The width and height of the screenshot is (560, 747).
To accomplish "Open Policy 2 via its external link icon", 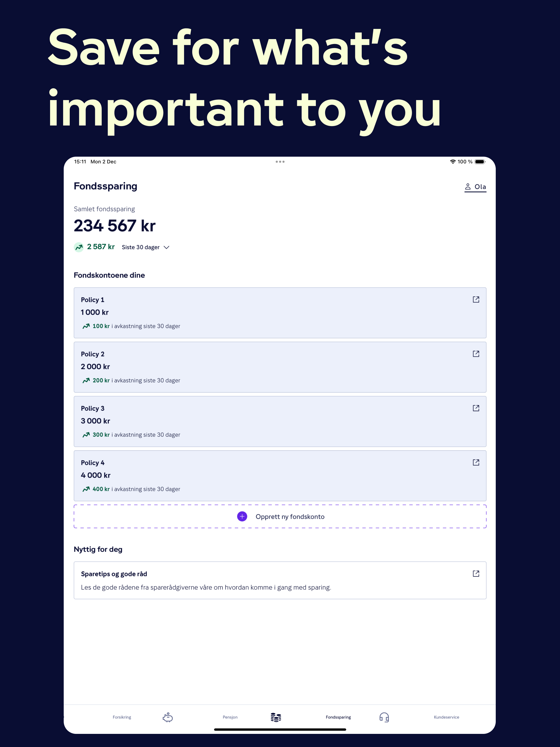I will (476, 354).
